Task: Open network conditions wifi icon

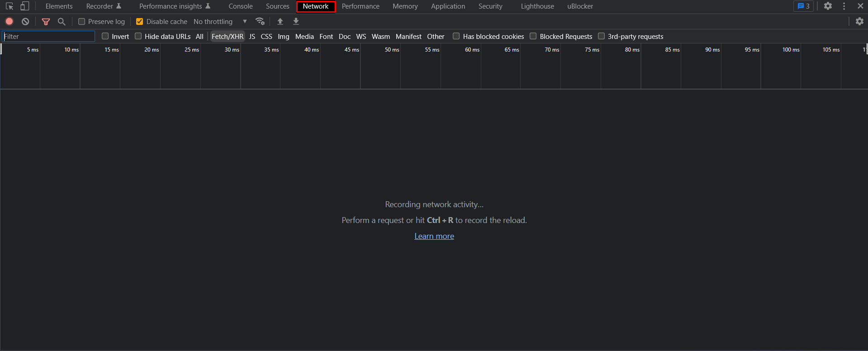Action: (x=260, y=21)
